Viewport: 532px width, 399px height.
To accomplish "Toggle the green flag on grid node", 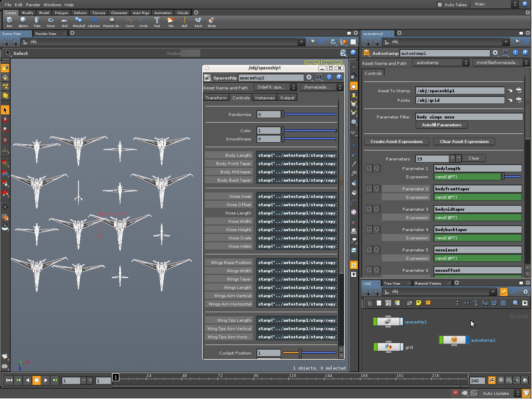I will click(375, 347).
